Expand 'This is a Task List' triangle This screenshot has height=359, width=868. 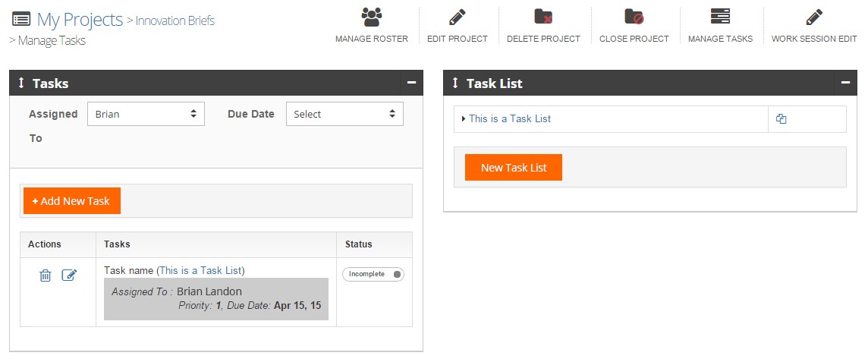click(x=464, y=118)
